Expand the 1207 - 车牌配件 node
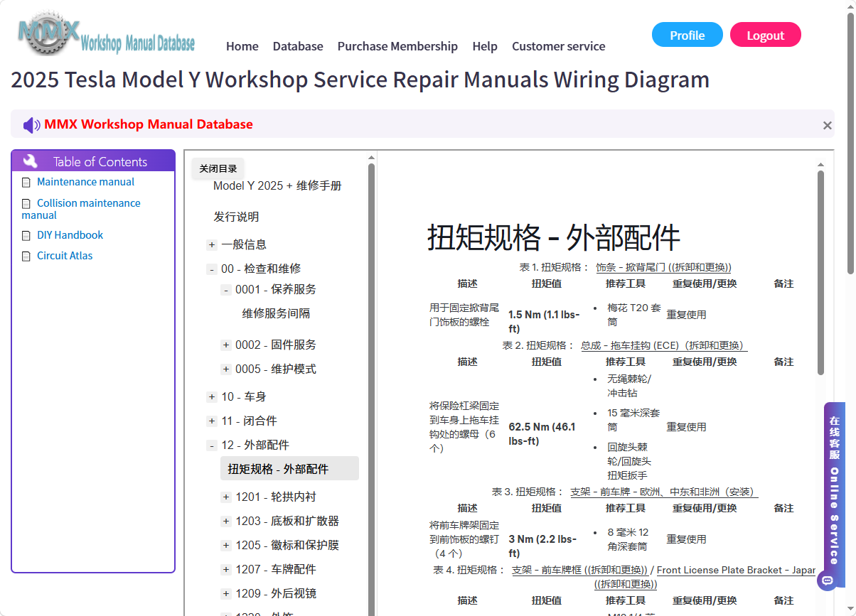This screenshot has width=856, height=616. coord(226,570)
